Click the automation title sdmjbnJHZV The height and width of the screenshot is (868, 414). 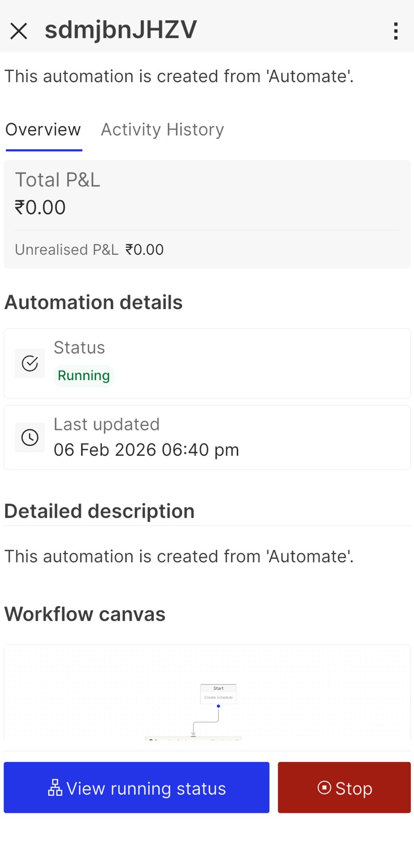click(x=121, y=30)
